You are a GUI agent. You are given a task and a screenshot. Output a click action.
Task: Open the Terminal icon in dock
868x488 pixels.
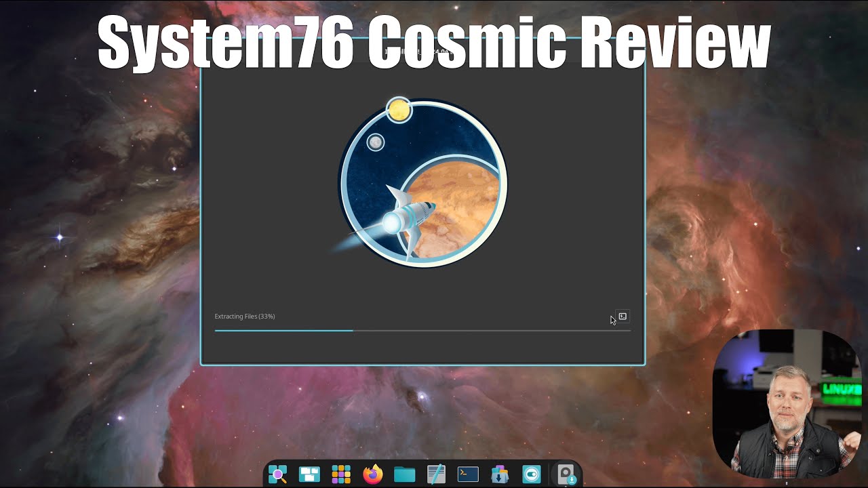[x=468, y=474]
